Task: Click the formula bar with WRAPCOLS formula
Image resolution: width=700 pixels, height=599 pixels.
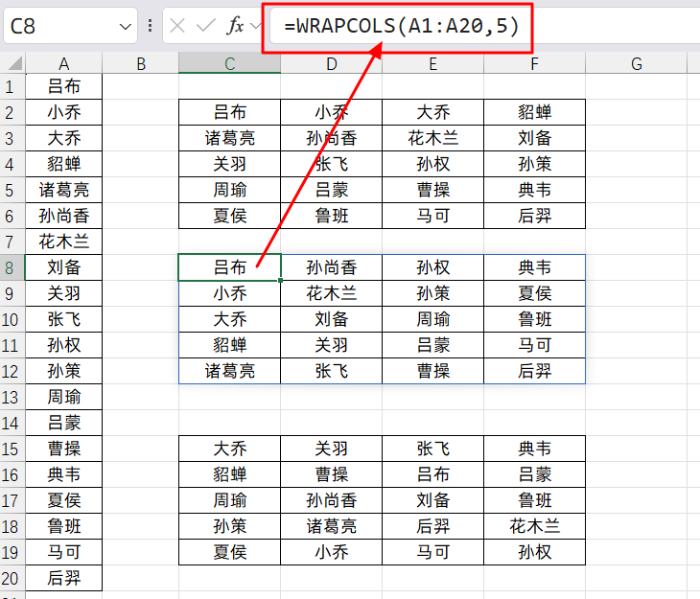Action: pyautogui.click(x=485, y=26)
